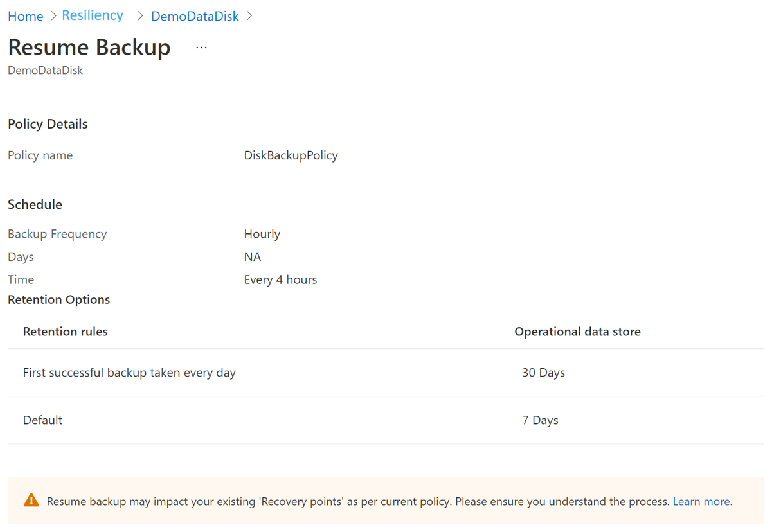The height and width of the screenshot is (532, 765).
Task: Click the DiskBackupPolicy policy name
Action: (x=291, y=155)
